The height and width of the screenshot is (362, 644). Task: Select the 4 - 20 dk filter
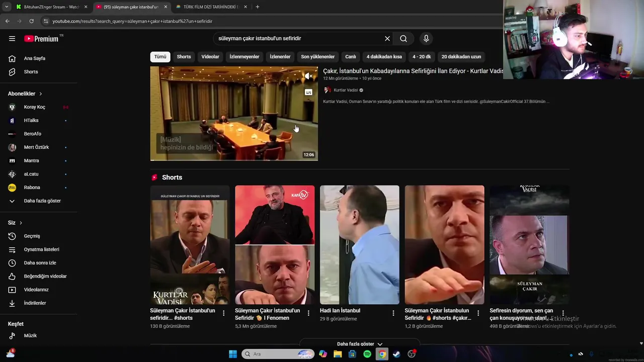click(x=422, y=57)
